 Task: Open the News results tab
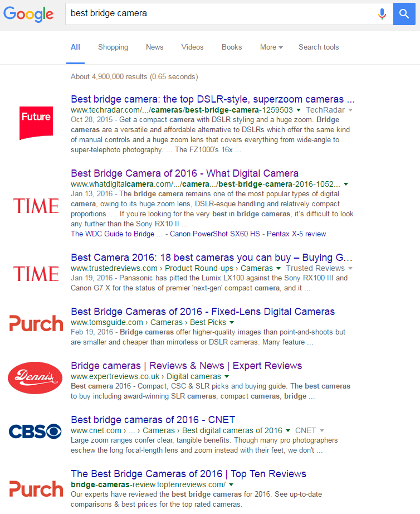154,47
